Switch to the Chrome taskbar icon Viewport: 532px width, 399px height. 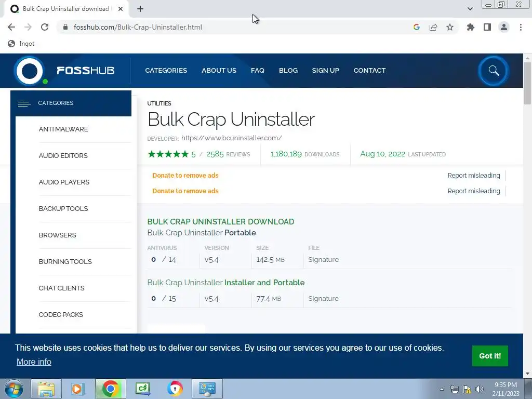click(x=110, y=389)
